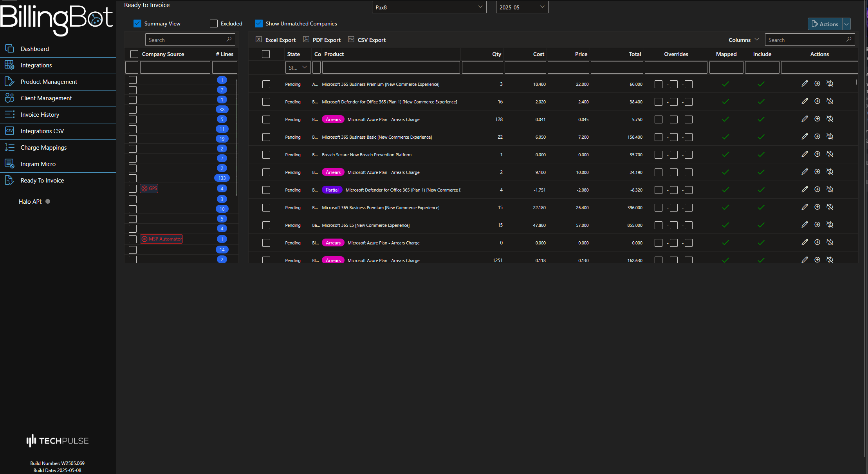Tick first override box on Microsoft 365 E5 row
This screenshot has width=868, height=474.
pyautogui.click(x=659, y=225)
